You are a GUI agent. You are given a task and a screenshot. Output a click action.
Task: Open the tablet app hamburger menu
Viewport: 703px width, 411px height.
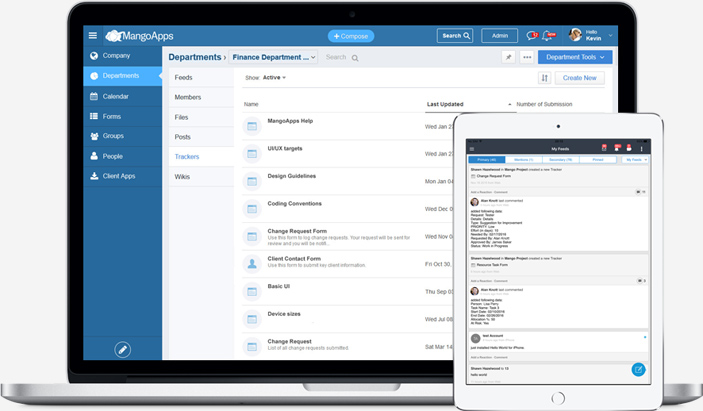pos(472,149)
